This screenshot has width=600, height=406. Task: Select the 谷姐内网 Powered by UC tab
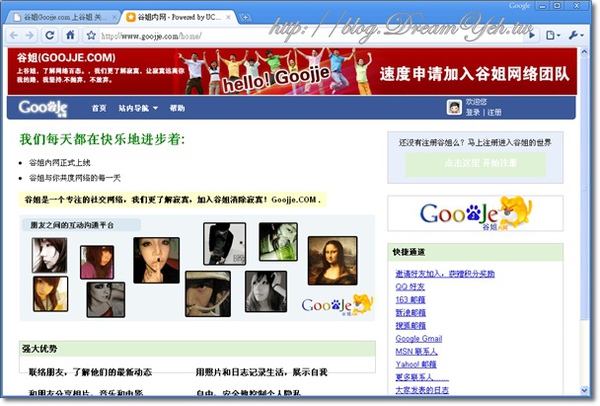pyautogui.click(x=178, y=17)
